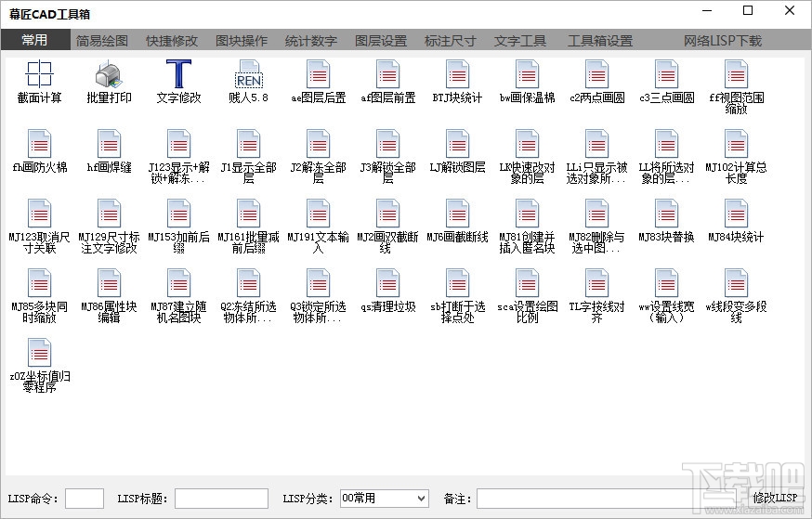The height and width of the screenshot is (519, 812).
Task: Open the LK快速改对象的层 script icon
Action: [527, 143]
